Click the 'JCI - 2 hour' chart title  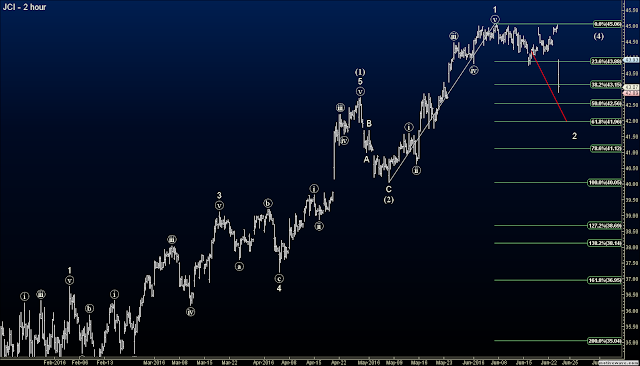click(x=24, y=7)
